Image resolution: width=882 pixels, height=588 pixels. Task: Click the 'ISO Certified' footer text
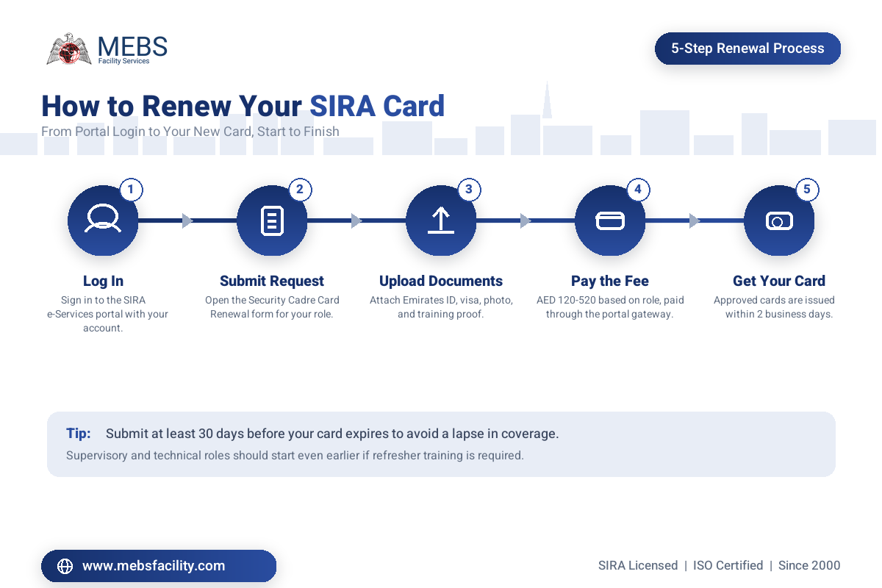pyautogui.click(x=728, y=565)
